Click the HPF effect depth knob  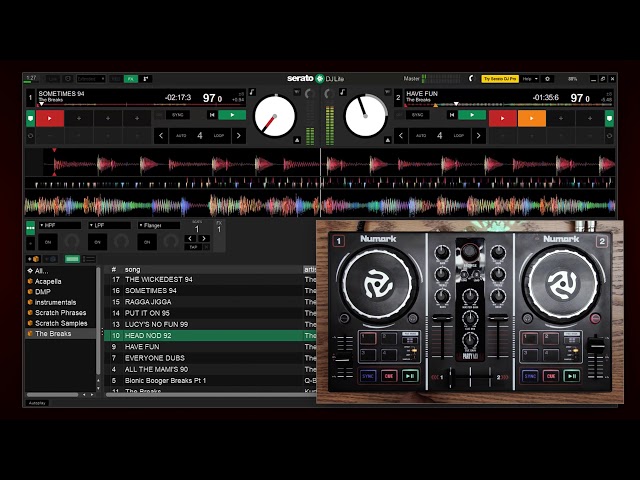click(x=71, y=242)
